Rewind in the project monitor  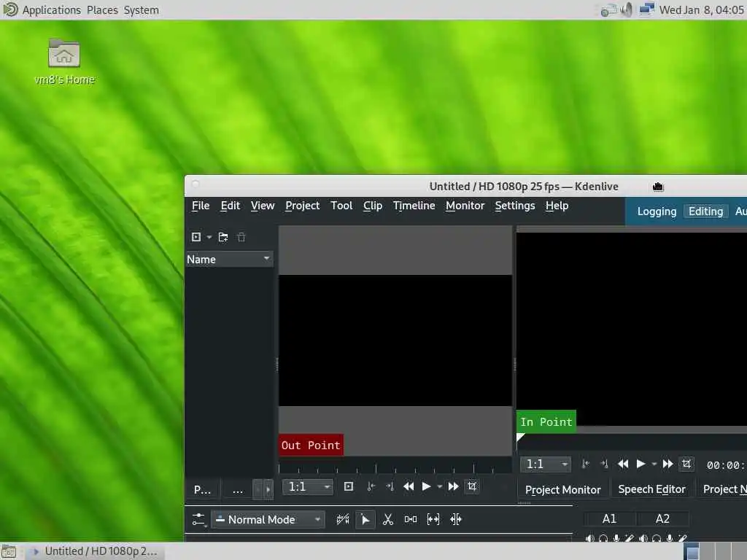click(x=623, y=464)
